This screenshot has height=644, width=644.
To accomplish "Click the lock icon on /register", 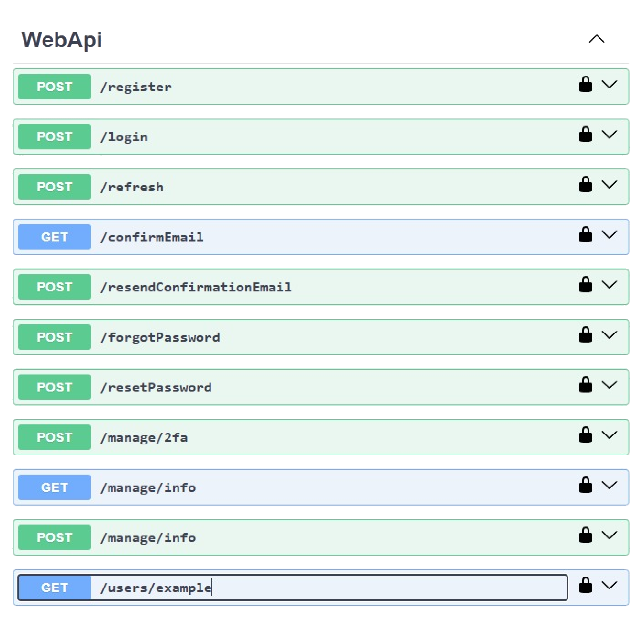I will pos(585,84).
